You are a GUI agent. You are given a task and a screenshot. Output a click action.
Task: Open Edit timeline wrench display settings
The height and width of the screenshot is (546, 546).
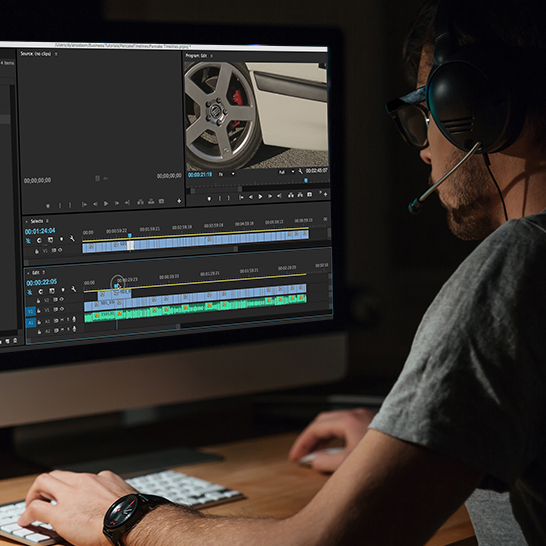click(x=73, y=289)
